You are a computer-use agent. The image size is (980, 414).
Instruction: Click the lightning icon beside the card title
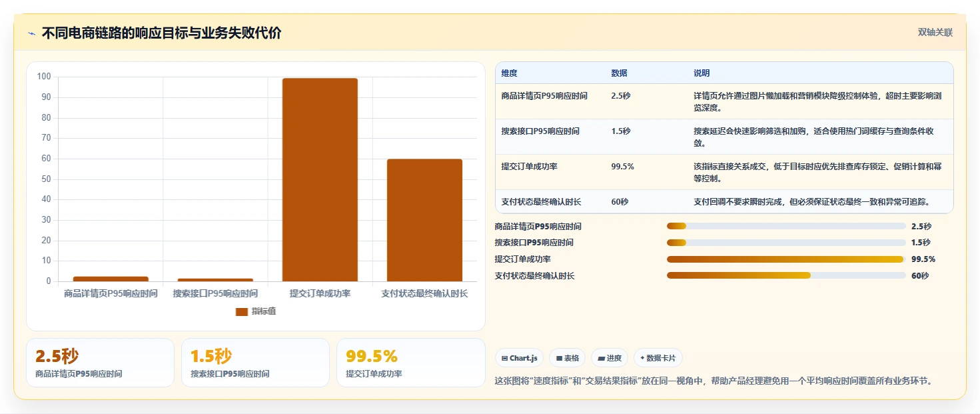click(31, 33)
